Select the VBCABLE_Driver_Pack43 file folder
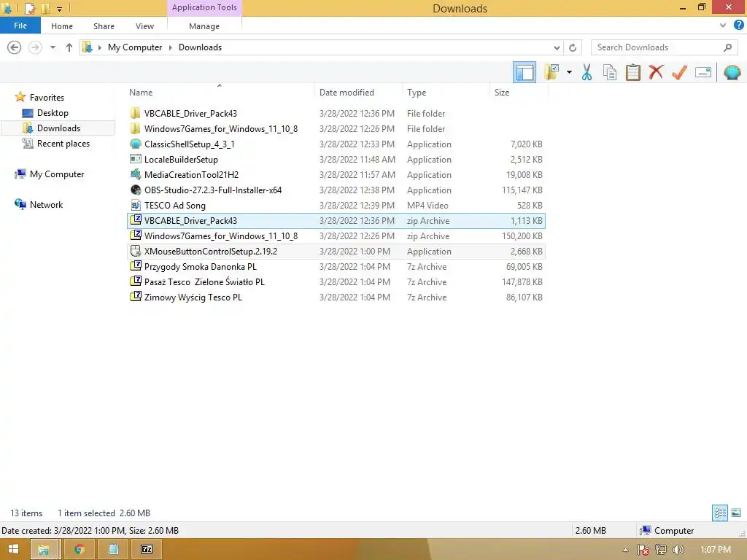This screenshot has height=560, width=747. pyautogui.click(x=336, y=113)
